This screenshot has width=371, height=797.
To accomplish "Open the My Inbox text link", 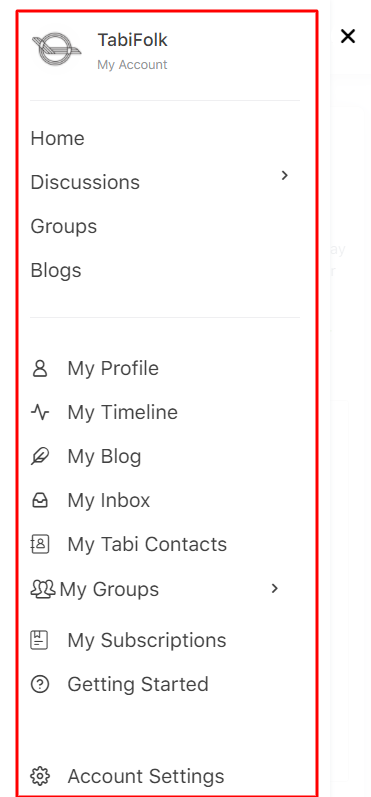I will tap(109, 501).
